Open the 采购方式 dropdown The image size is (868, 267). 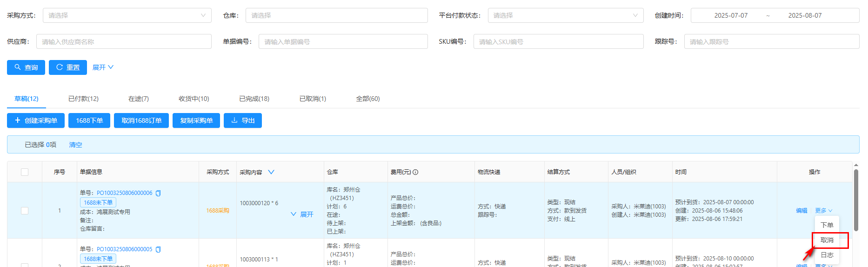coord(127,15)
